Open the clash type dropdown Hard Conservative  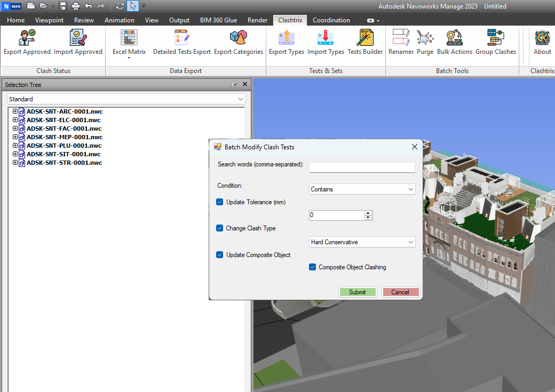tap(362, 242)
